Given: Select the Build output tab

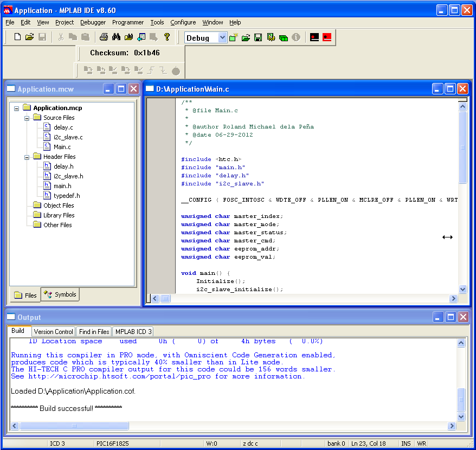Looking at the screenshot, I should point(18,331).
